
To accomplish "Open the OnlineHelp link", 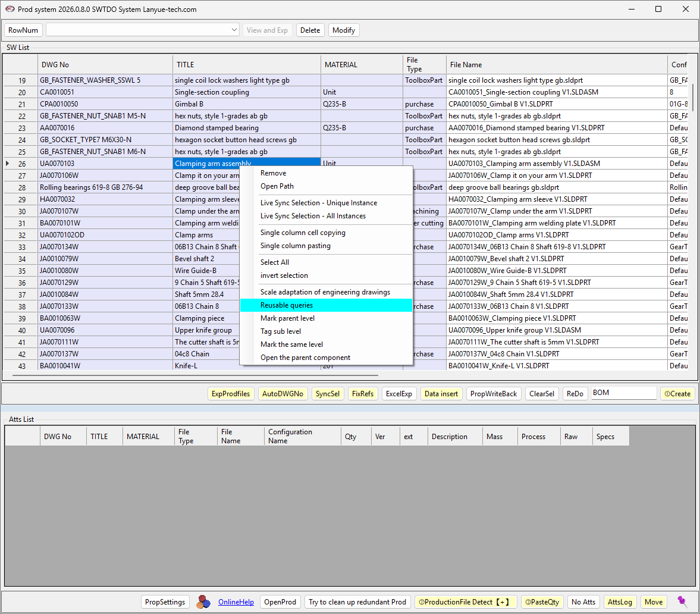I will point(236,602).
